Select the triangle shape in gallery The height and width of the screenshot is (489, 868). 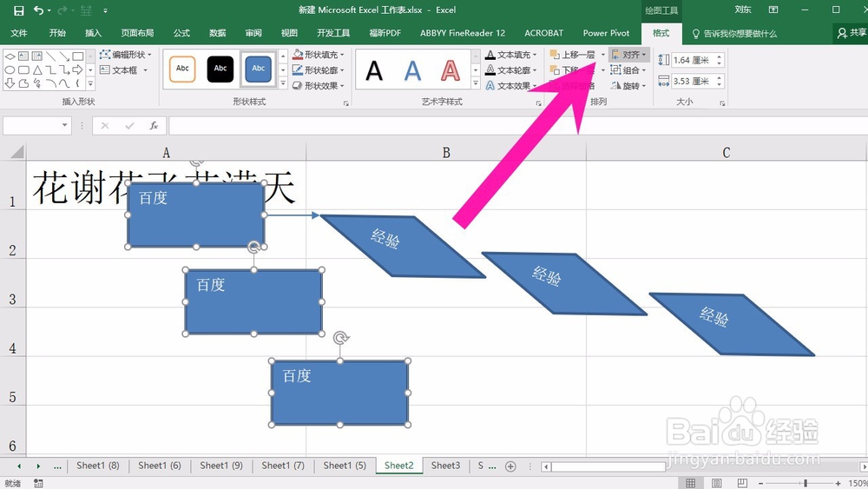tap(37, 70)
